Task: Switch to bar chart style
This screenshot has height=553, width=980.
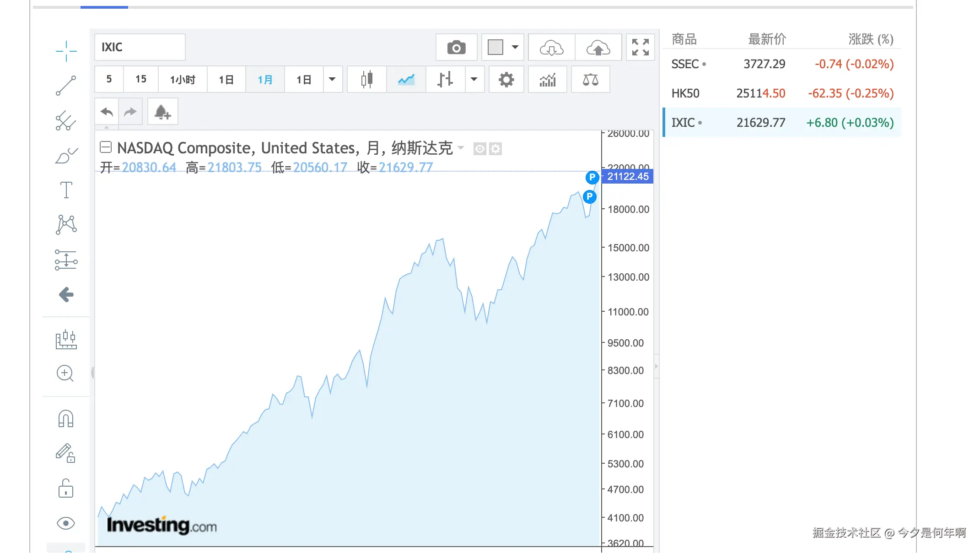Action: [x=445, y=79]
